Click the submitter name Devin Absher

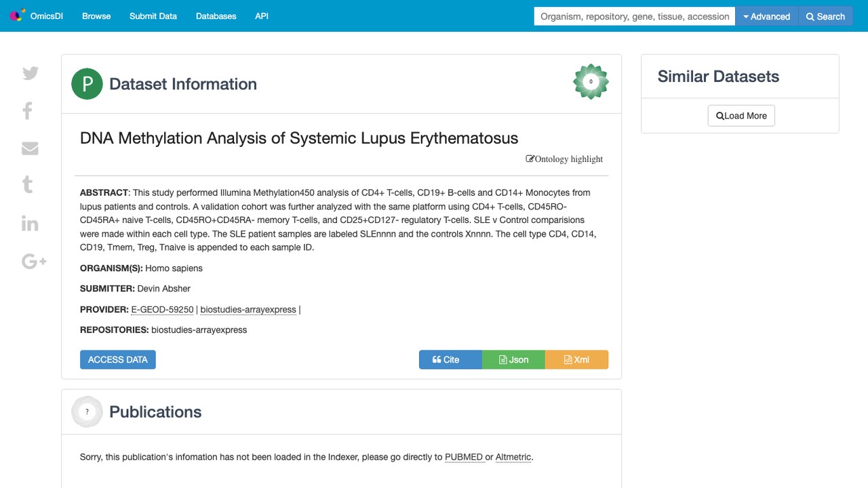coord(164,289)
